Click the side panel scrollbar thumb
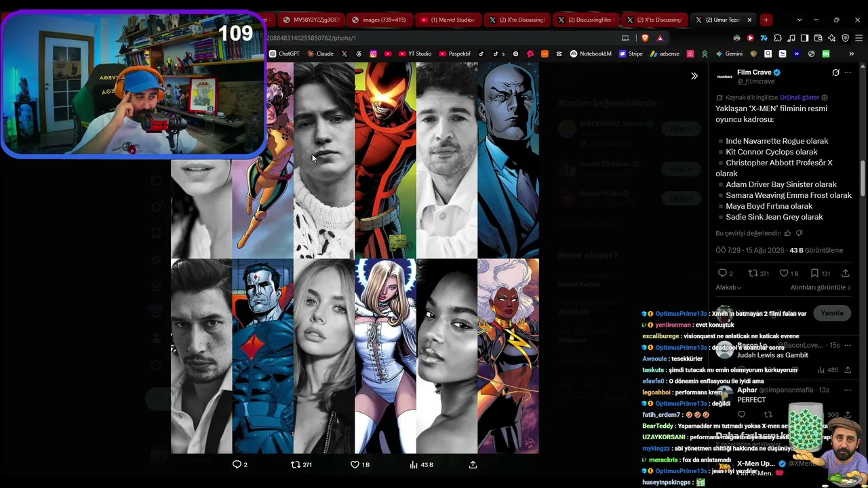Image resolution: width=868 pixels, height=488 pixels. [x=863, y=178]
